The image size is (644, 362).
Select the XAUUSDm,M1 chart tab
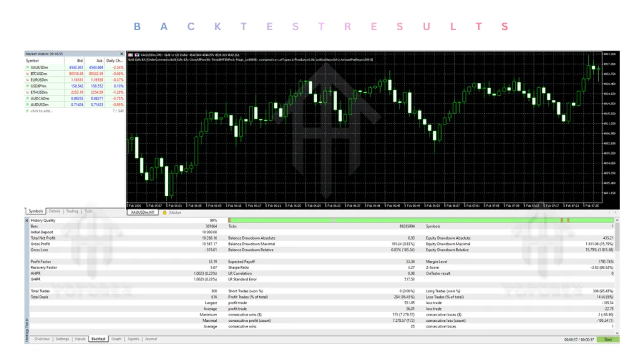pyautogui.click(x=143, y=212)
